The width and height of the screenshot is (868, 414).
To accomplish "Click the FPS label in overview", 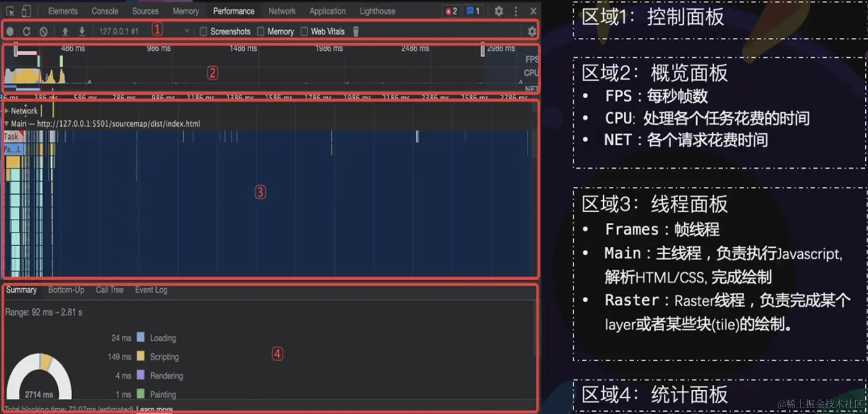I will pos(532,59).
